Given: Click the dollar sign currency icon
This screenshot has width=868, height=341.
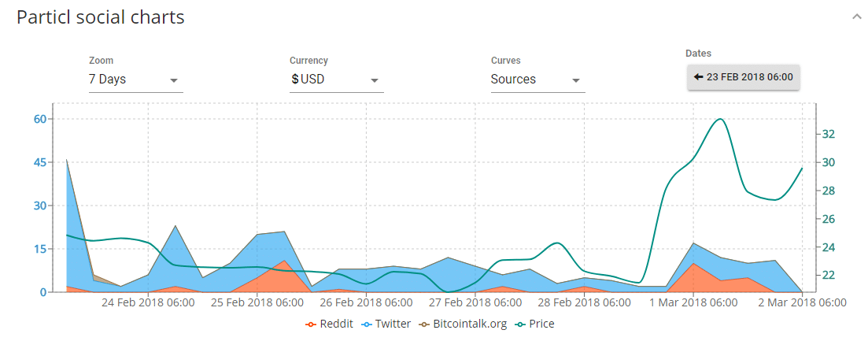Looking at the screenshot, I should (x=295, y=80).
